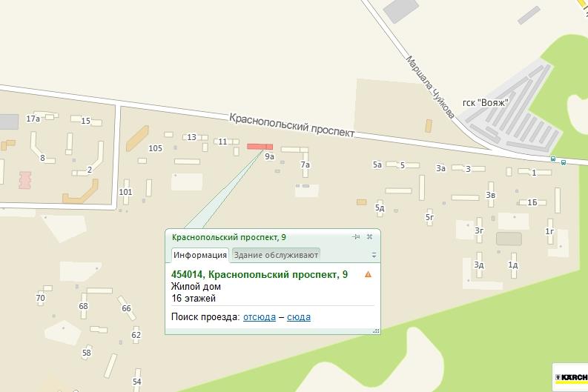
Task: Open the popup tabs dropdown arrow
Action: 374,255
